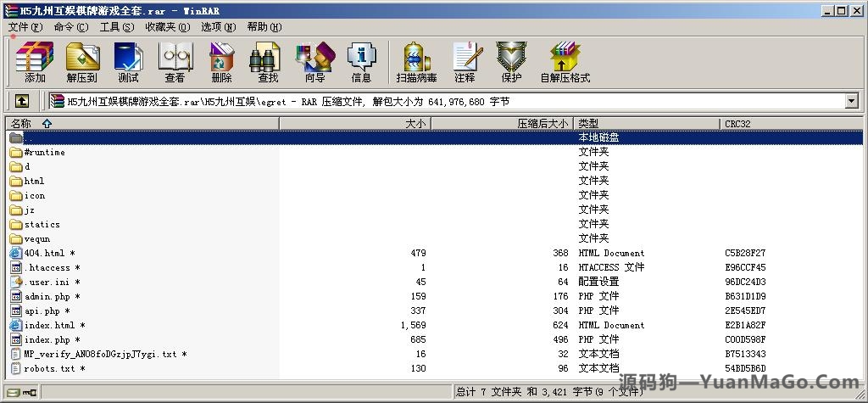Open the File (文件) menu
The image size is (868, 403).
pos(25,26)
